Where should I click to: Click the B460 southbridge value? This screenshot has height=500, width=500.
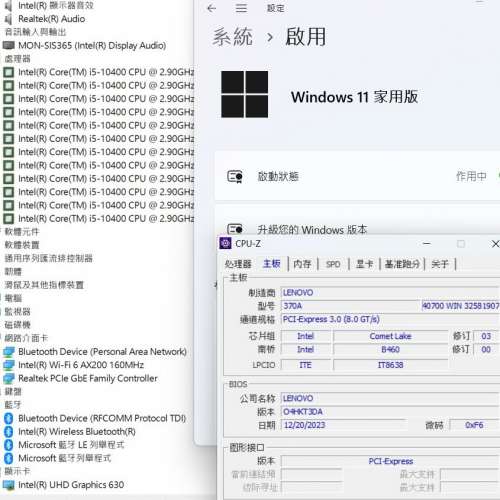point(390,349)
